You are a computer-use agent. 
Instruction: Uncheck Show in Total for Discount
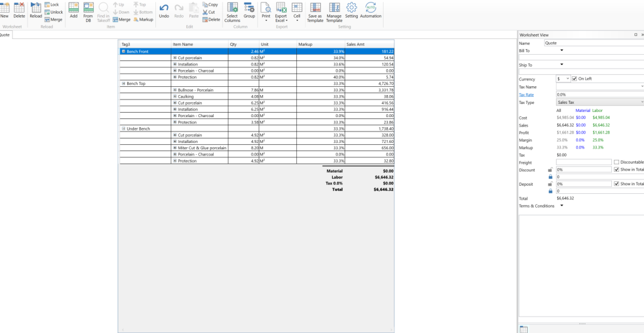(616, 170)
